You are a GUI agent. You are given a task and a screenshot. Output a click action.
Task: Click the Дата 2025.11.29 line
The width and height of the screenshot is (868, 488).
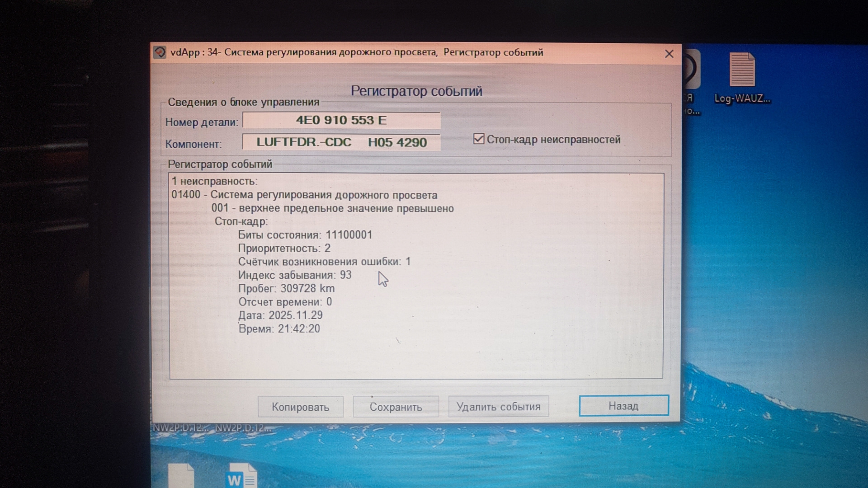pos(280,315)
